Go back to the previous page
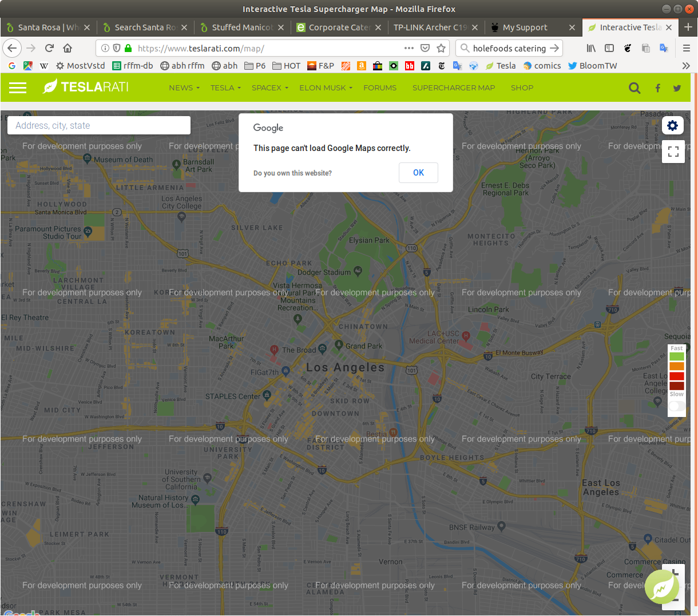The image size is (698, 616). pyautogui.click(x=13, y=48)
